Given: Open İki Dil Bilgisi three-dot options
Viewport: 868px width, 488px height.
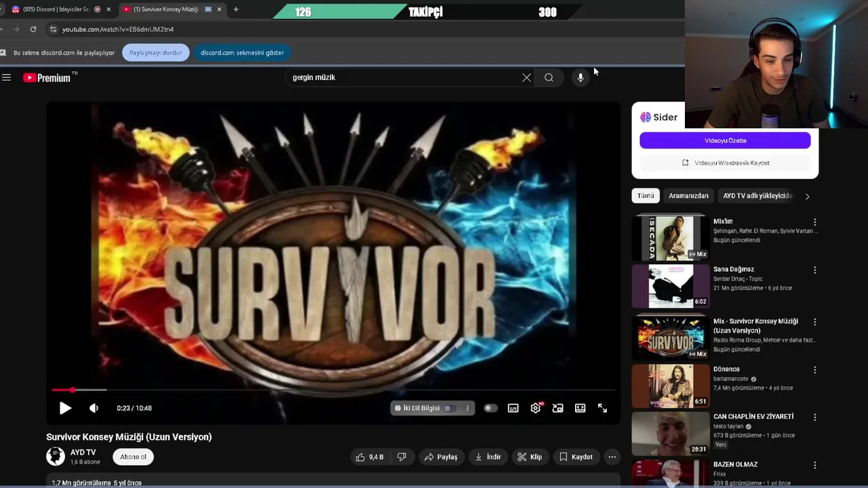Looking at the screenshot, I should 467,408.
